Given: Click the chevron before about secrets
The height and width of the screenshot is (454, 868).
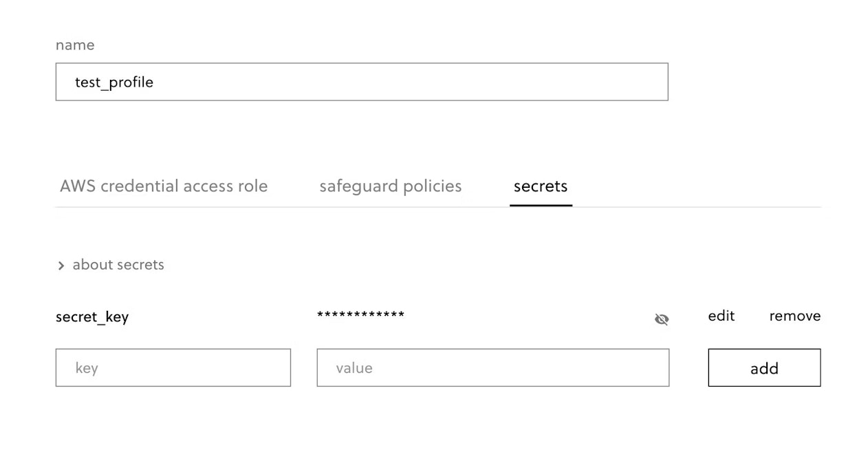Looking at the screenshot, I should pyautogui.click(x=61, y=266).
